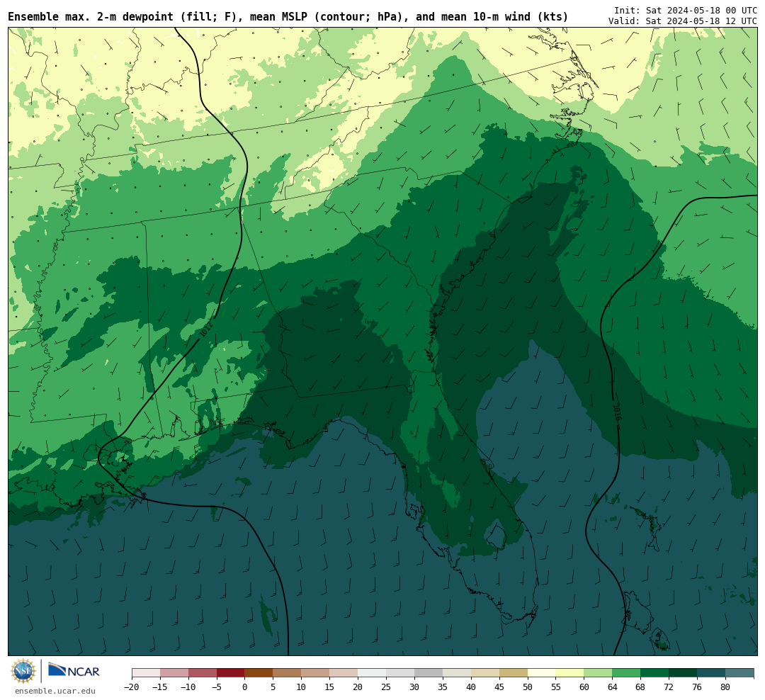Click the colorbar swatch between 45 and 50
The image size is (765, 700).
514,673
